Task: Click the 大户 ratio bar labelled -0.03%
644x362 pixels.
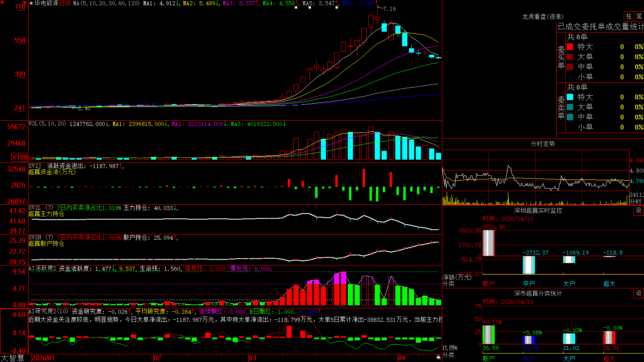Action: click(569, 339)
